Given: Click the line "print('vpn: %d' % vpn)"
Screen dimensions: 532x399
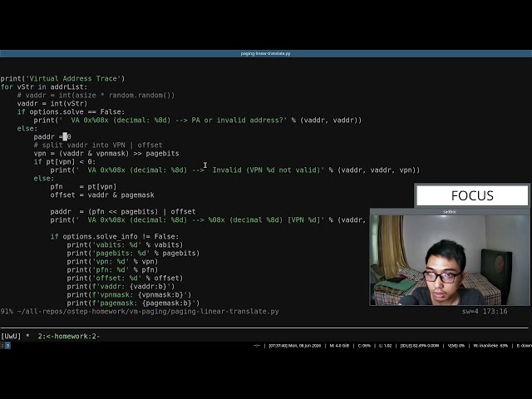Looking at the screenshot, I should (x=112, y=261).
